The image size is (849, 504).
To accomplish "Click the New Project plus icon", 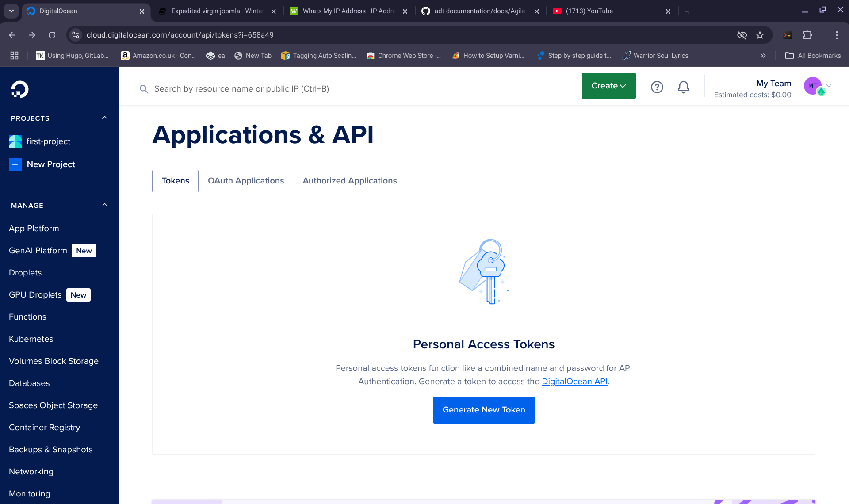I will pyautogui.click(x=15, y=164).
